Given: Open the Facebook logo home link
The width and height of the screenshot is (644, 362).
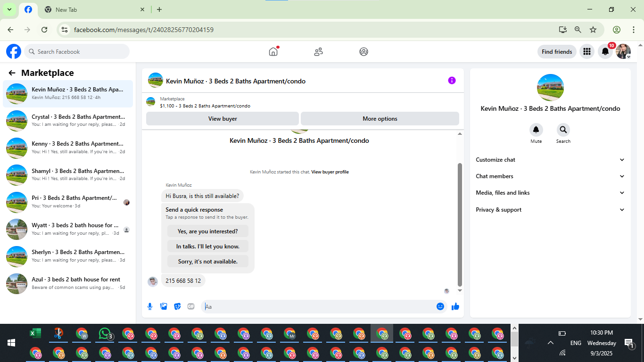Looking at the screenshot, I should pos(14,51).
